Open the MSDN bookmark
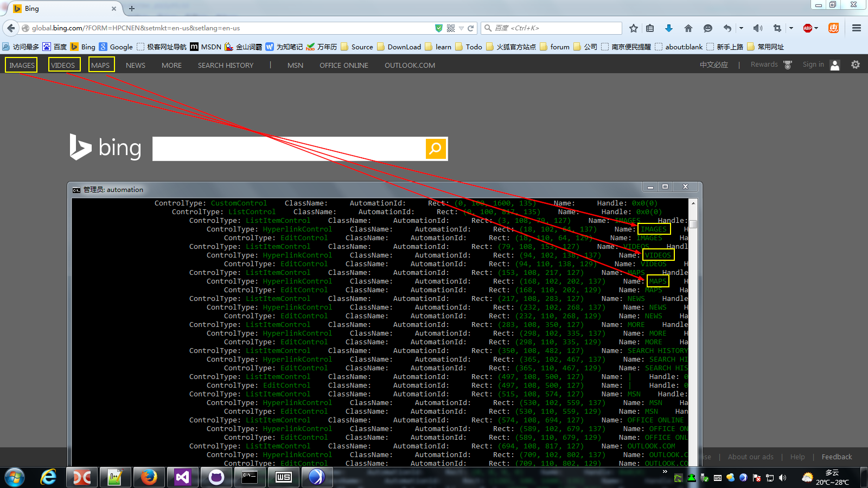This screenshot has height=488, width=868. coord(206,47)
